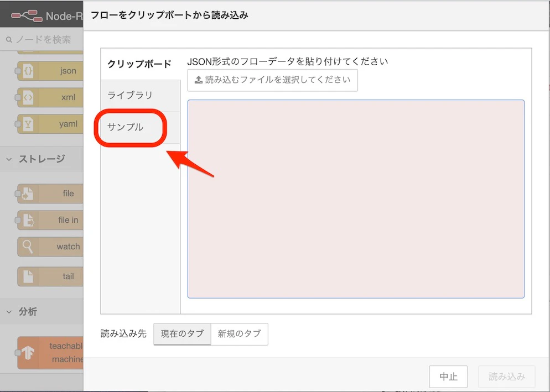550x392 pixels.
Task: Click the 読み込み先 label
Action: [x=123, y=333]
